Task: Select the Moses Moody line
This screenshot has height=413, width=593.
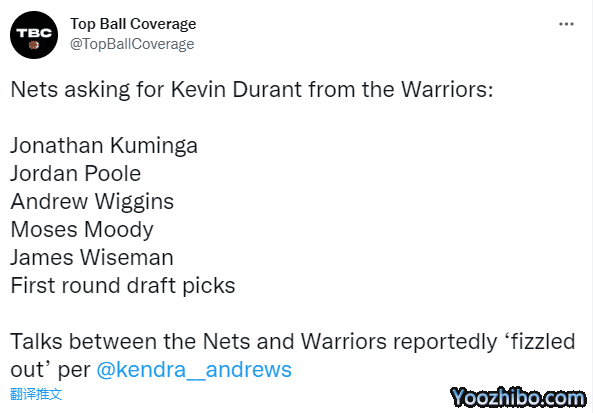Action: coord(82,230)
